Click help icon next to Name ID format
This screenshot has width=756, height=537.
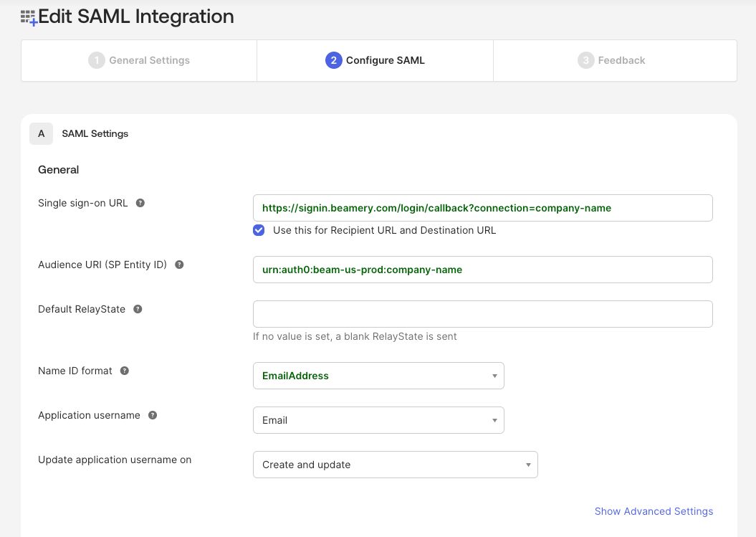point(125,371)
